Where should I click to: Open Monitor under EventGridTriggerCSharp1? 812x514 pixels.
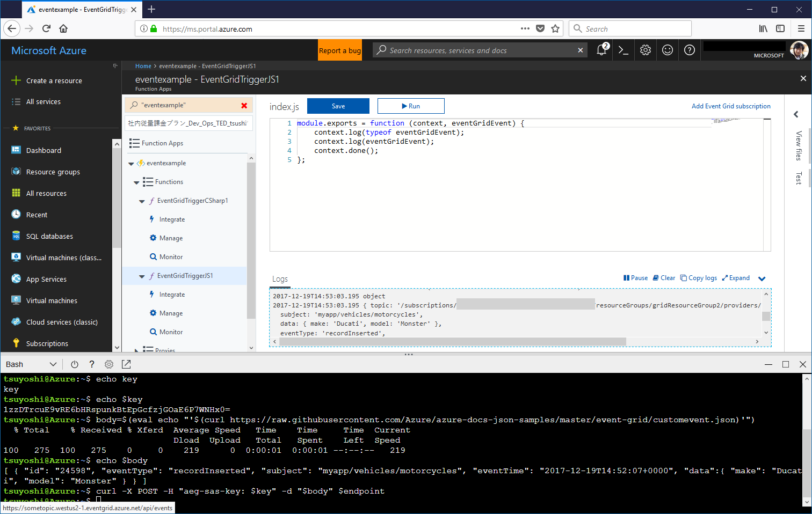(171, 257)
